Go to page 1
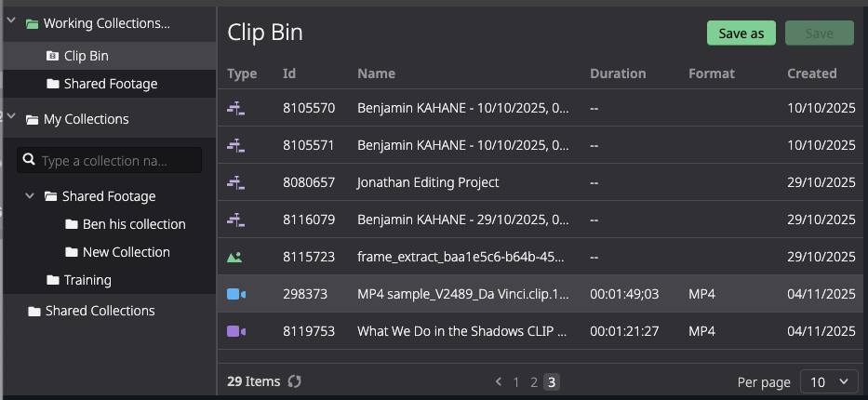The image size is (868, 400). tap(516, 382)
